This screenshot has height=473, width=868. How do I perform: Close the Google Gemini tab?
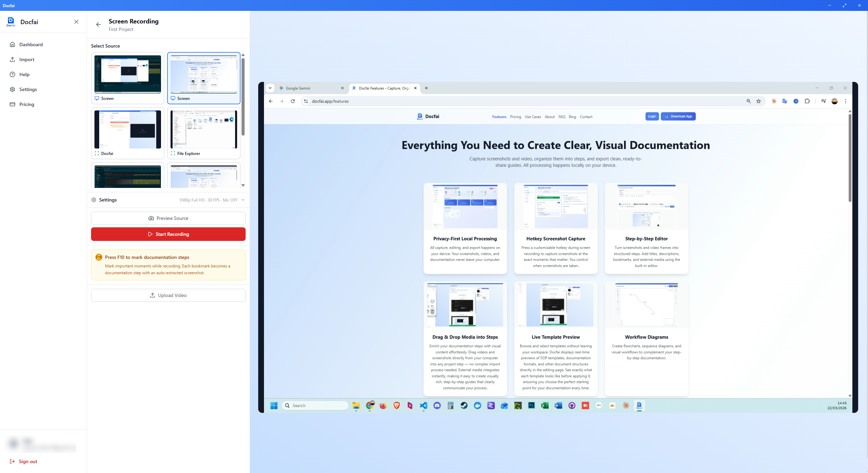click(x=342, y=88)
